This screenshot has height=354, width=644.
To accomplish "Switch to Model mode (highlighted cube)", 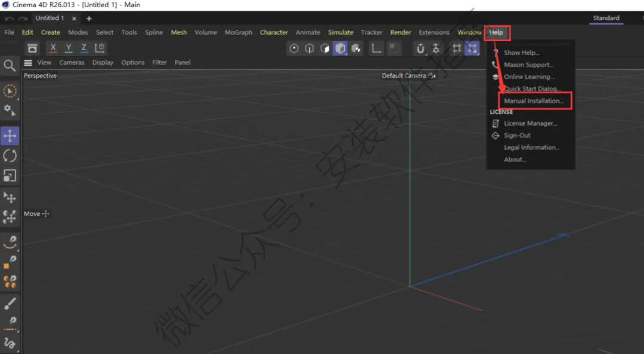I will click(340, 48).
